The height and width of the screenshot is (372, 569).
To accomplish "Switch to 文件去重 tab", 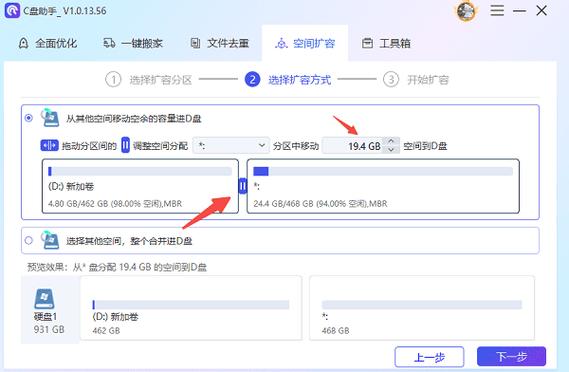I will (x=220, y=44).
